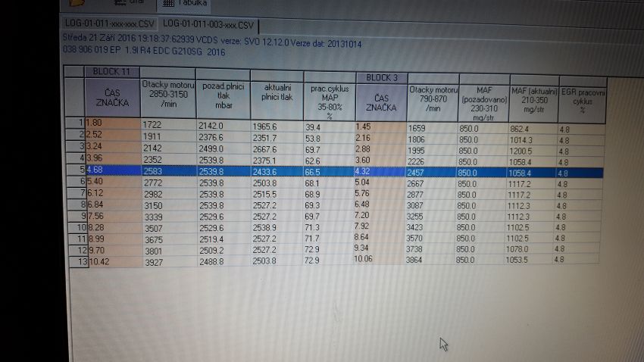The height and width of the screenshot is (362, 644).
Task: Click the prac.cyklus MAP column header
Action: tap(329, 101)
